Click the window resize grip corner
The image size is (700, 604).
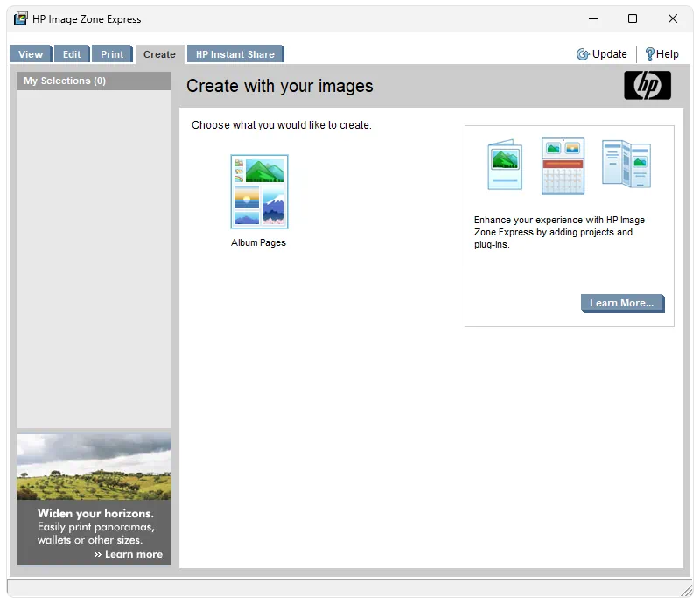687,591
